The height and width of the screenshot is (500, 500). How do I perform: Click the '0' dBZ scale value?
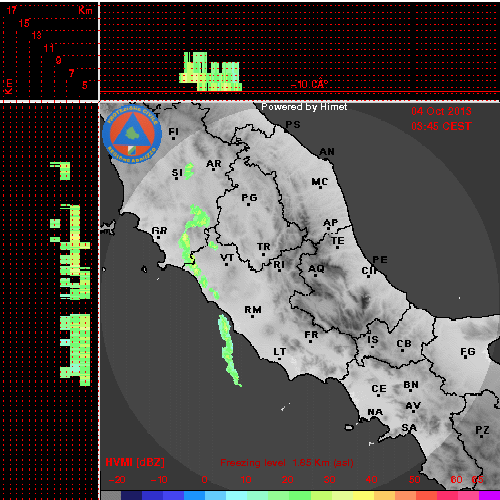click(x=204, y=480)
